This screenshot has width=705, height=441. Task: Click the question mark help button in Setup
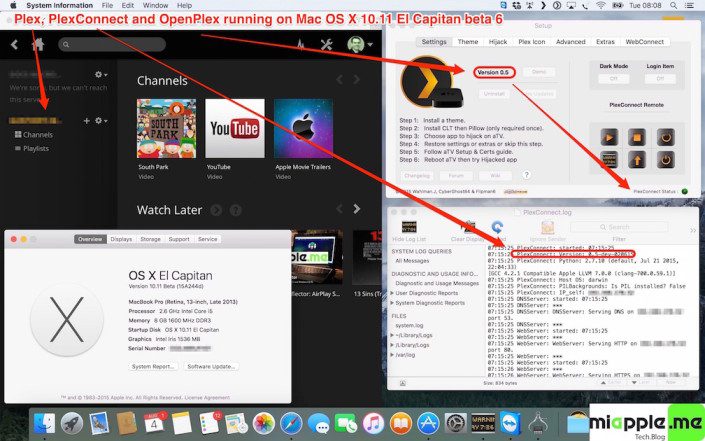(527, 175)
